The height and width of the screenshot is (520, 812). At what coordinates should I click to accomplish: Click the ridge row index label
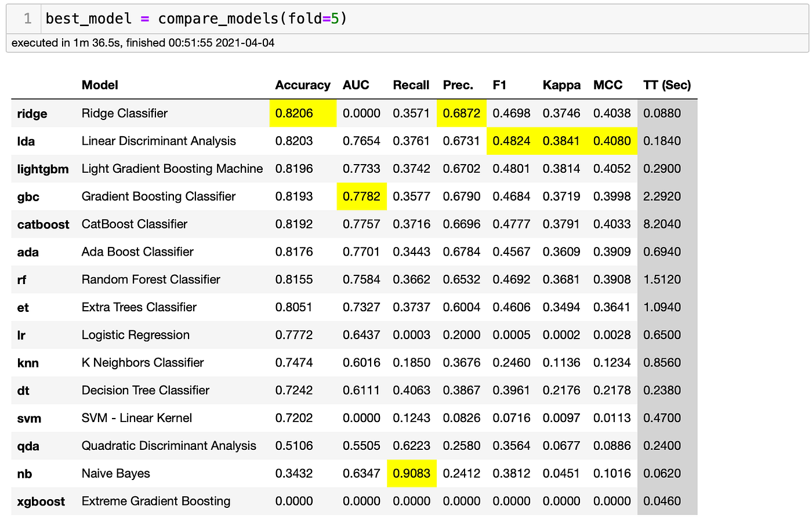coord(32,114)
